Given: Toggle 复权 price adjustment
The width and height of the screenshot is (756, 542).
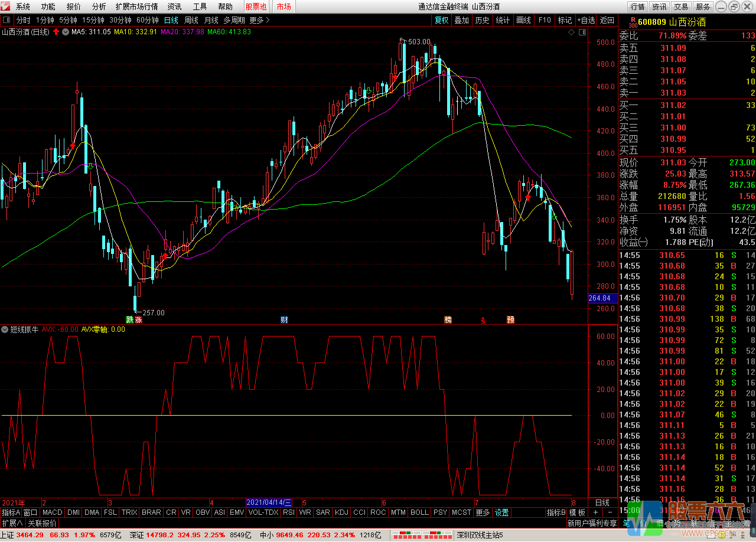Looking at the screenshot, I should coord(442,20).
